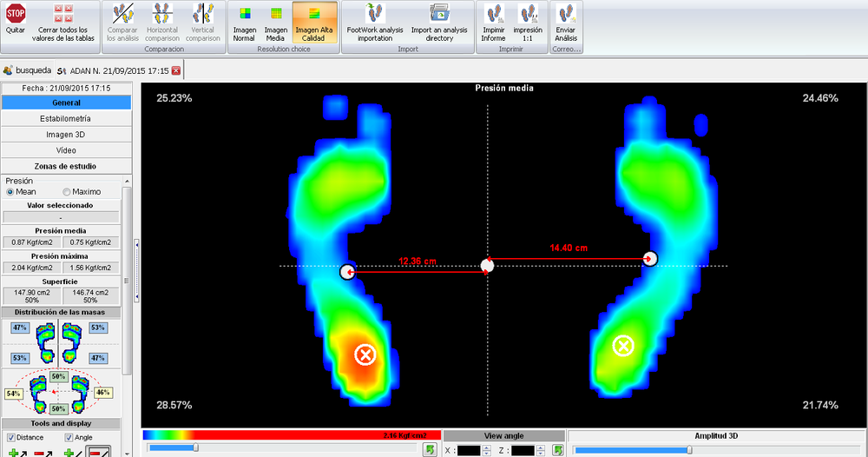The width and height of the screenshot is (868, 457).
Task: Click left panel scroll up arrow
Action: pos(127,181)
